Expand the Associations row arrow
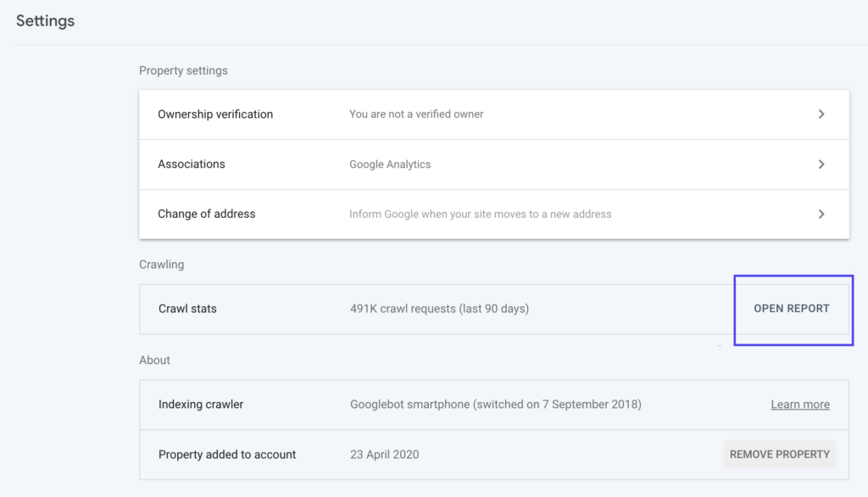 pyautogui.click(x=821, y=164)
